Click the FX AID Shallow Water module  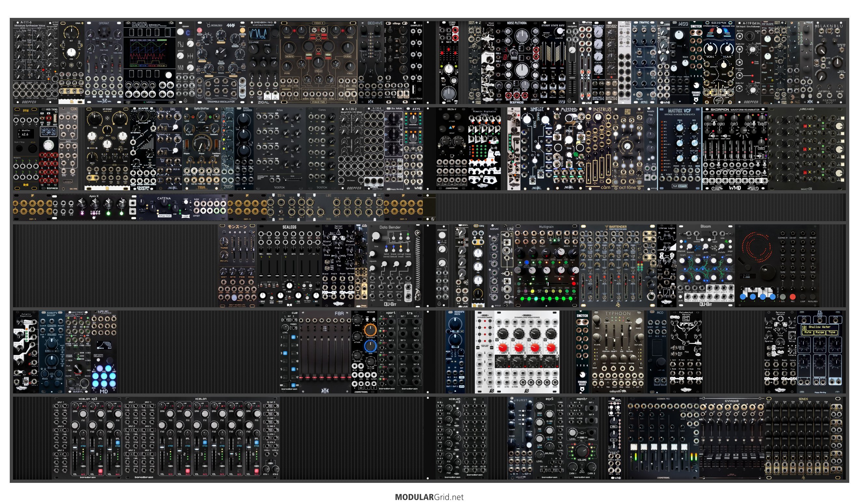tap(820, 352)
